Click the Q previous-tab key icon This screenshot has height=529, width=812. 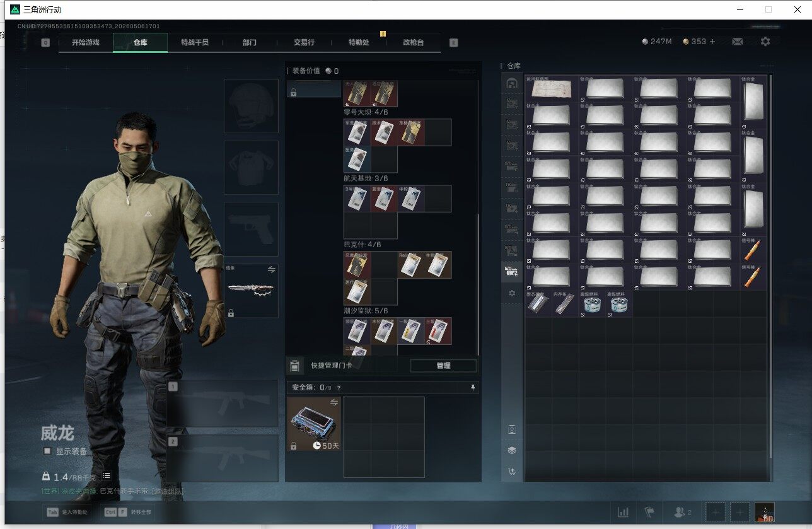pyautogui.click(x=45, y=42)
